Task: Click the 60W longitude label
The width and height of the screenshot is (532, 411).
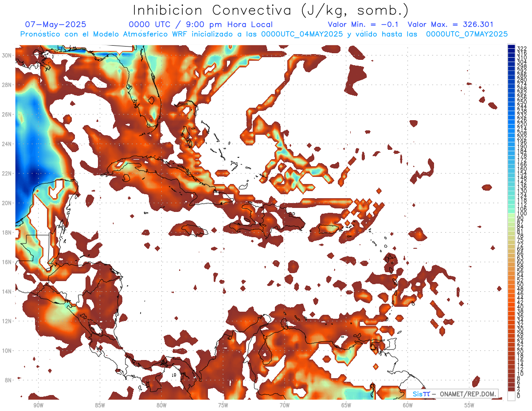Action: pos(408,405)
